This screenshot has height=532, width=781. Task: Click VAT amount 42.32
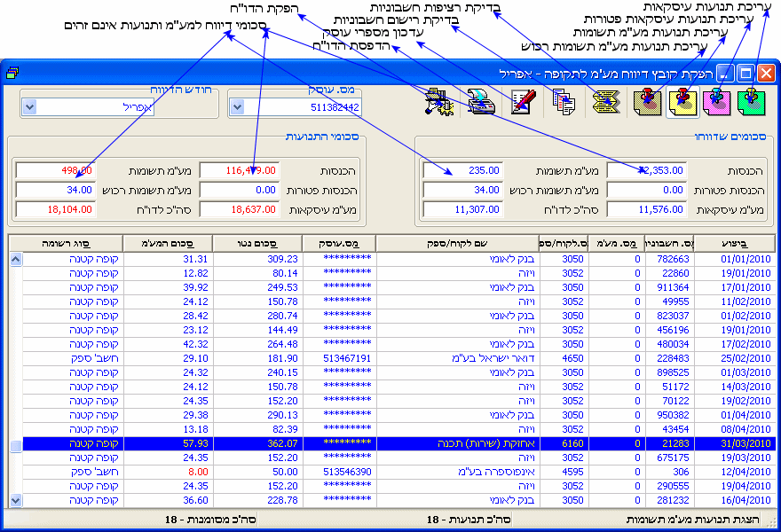[x=195, y=344]
